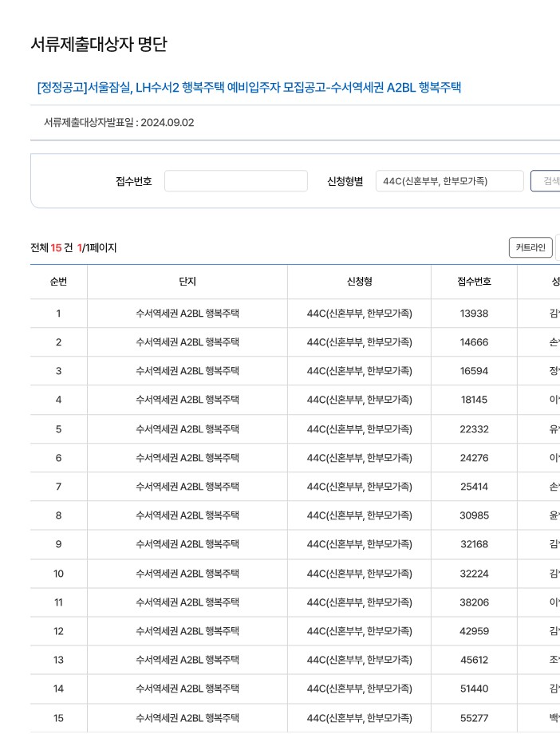
Task: Click 신청형 cell in row 2
Action: pos(360,342)
